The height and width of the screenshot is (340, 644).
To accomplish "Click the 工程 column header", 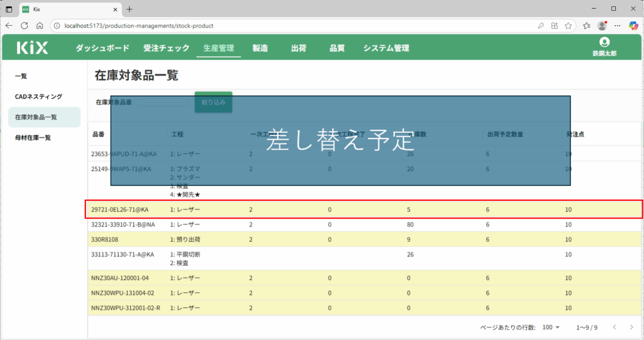I will tap(177, 135).
